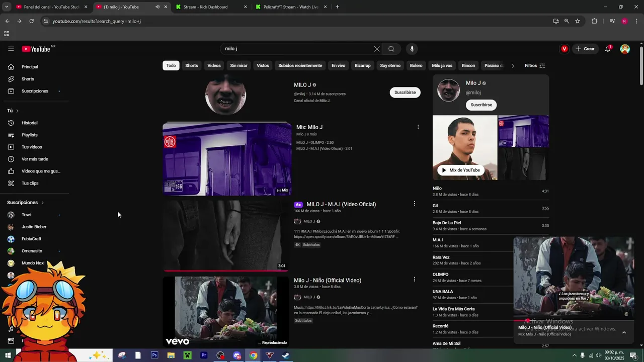Open options for Mix: Milo J
Screen dimensions: 644x362
pos(418,127)
